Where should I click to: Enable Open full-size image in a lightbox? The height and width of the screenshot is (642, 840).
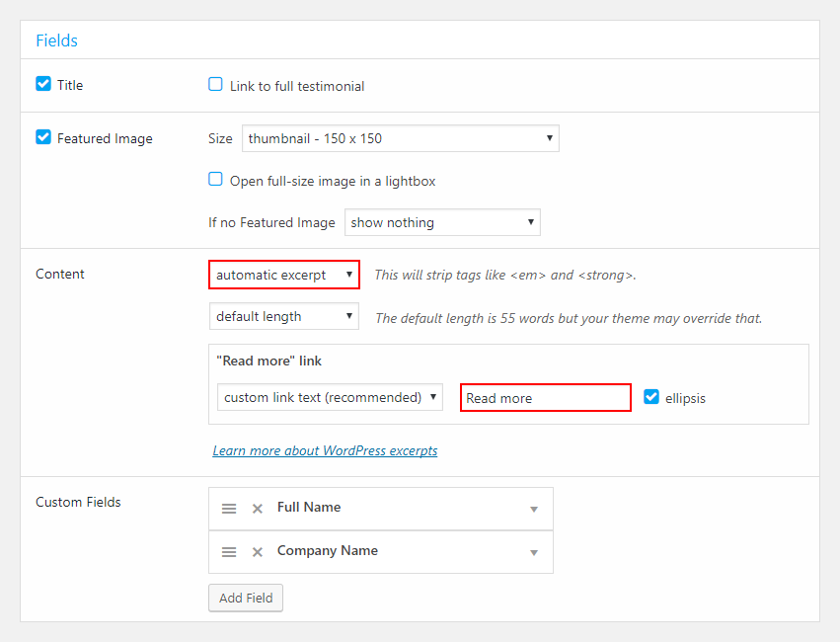[215, 179]
